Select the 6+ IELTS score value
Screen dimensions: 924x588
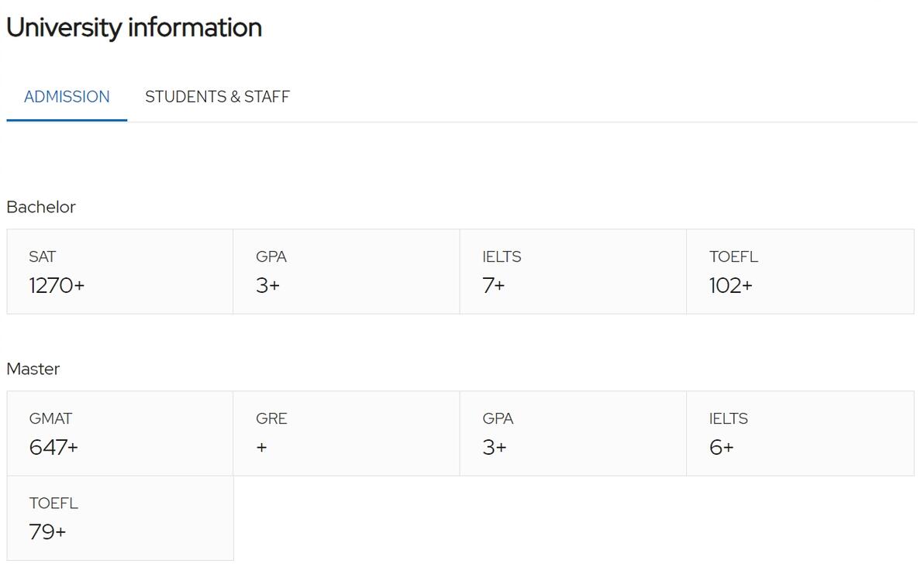pyautogui.click(x=721, y=448)
